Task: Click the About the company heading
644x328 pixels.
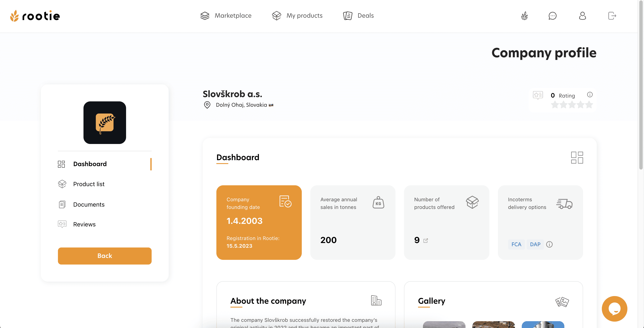Action: point(268,301)
